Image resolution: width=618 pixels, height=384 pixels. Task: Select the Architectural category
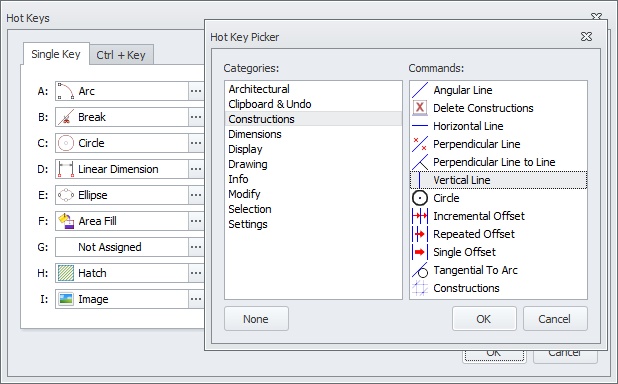[x=313, y=89]
